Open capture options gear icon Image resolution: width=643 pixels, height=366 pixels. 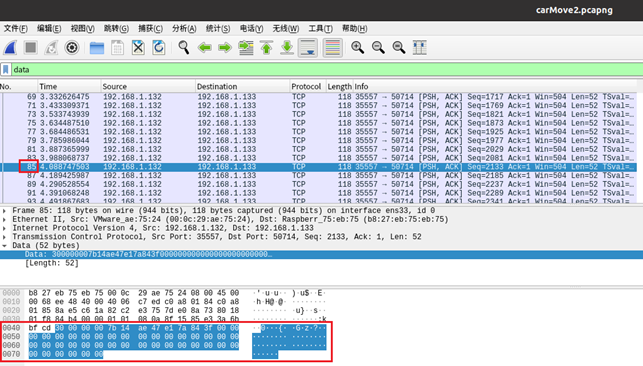72,48
